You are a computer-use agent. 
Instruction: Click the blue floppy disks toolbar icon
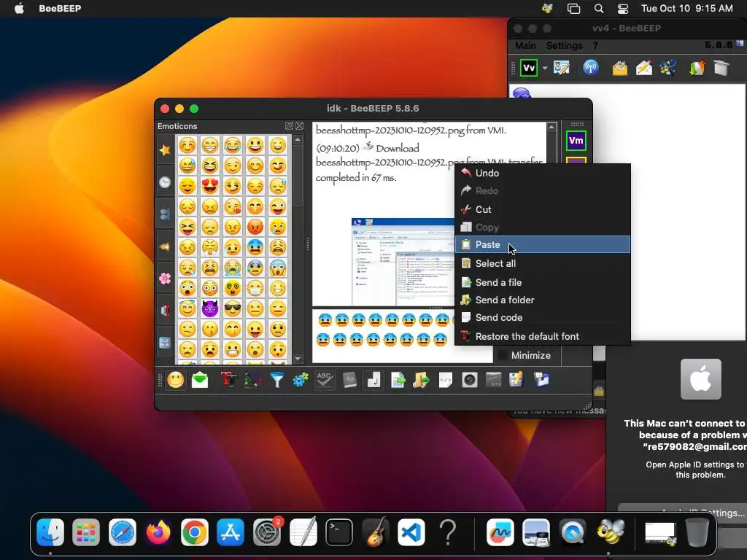(x=541, y=380)
